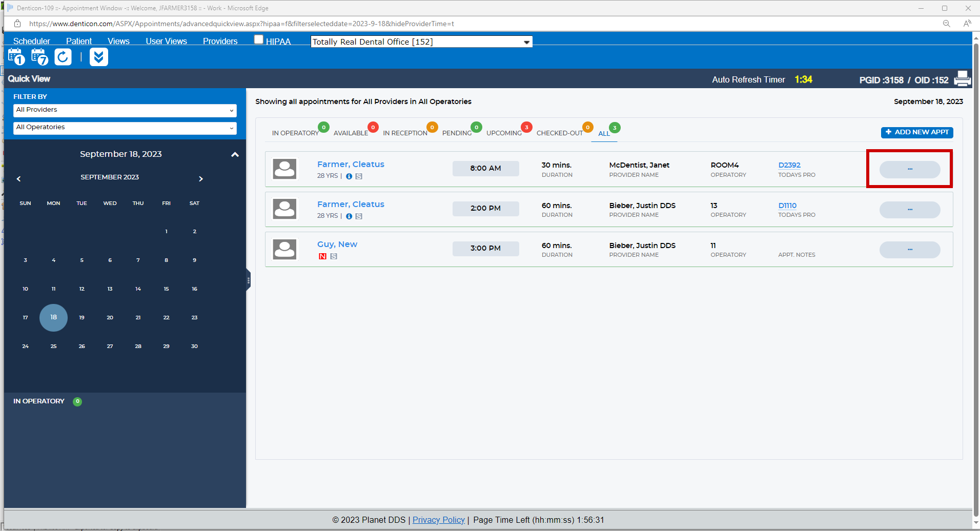Open the Totally Real Dental Office dropdown

[421, 42]
